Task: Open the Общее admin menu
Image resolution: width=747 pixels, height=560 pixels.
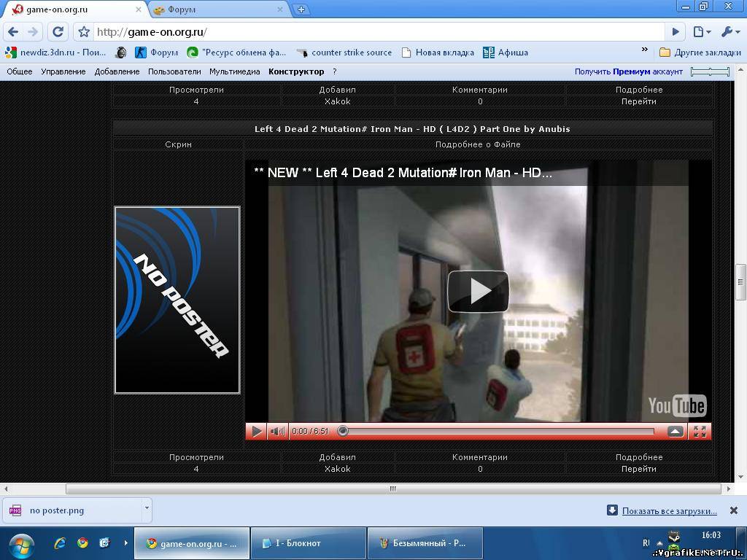Action: 20,71
